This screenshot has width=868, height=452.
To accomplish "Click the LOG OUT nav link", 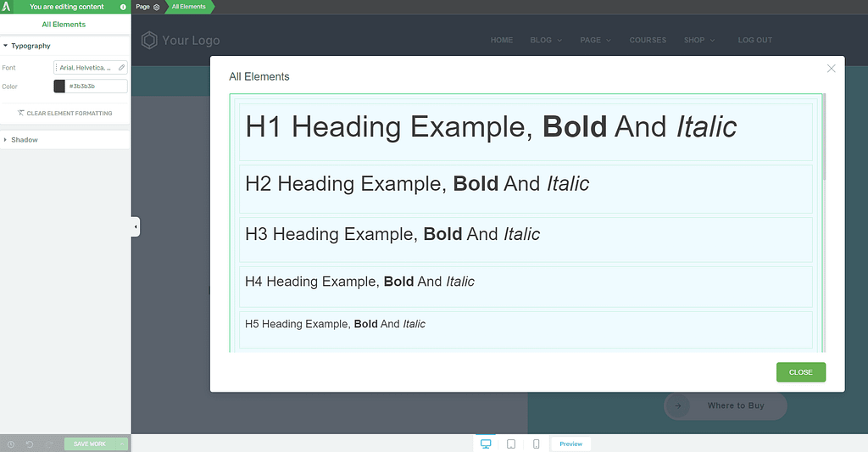I will pos(754,40).
